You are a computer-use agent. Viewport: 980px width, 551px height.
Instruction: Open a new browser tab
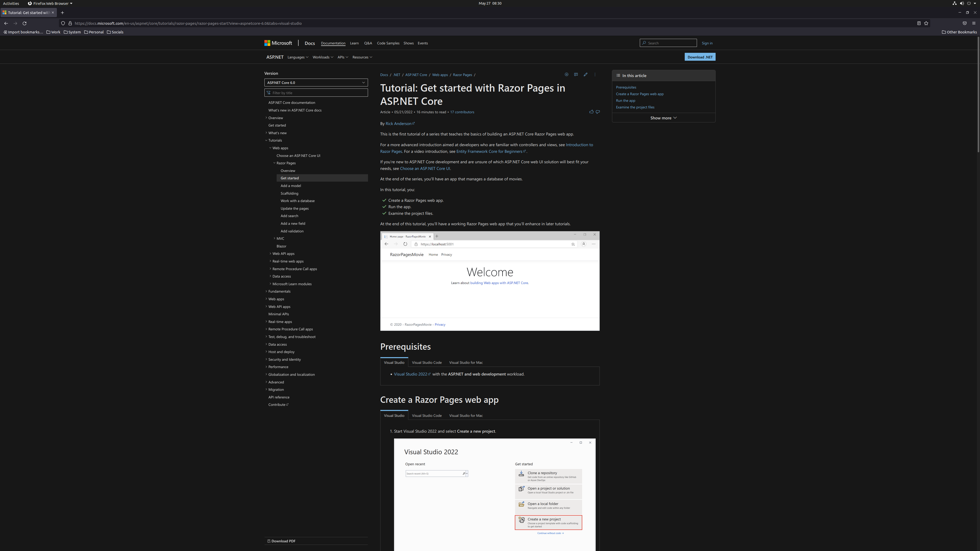[x=62, y=12]
